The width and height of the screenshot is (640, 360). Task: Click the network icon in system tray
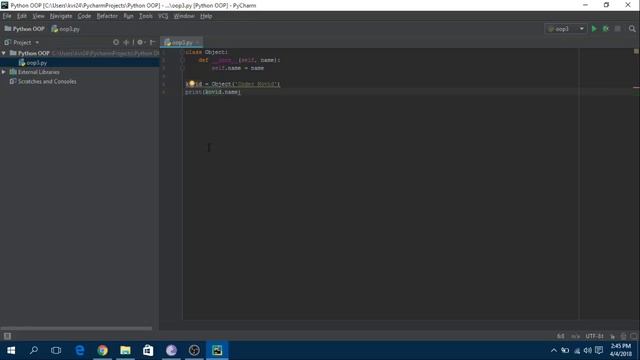pos(577,350)
